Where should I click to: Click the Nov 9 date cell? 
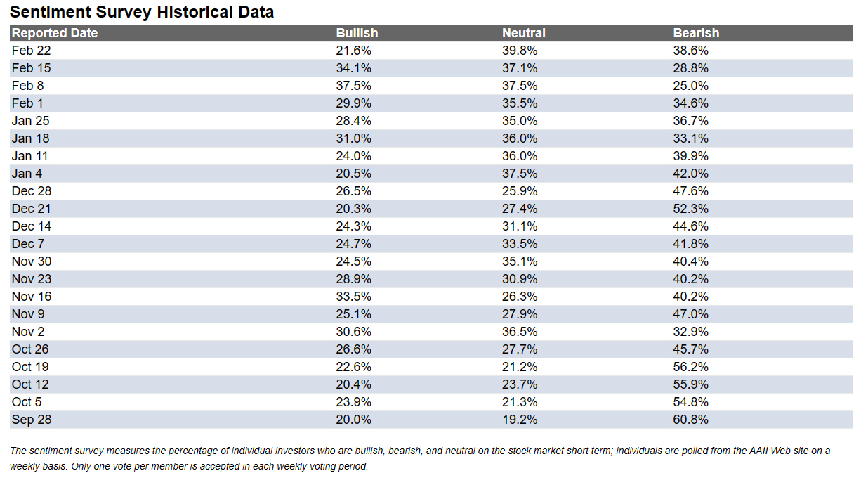pos(28,314)
